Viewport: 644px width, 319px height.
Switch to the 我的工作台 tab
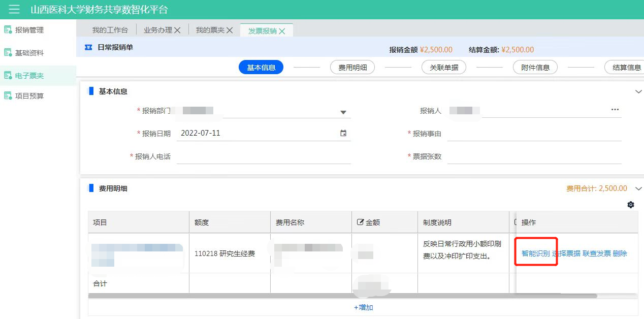[110, 30]
